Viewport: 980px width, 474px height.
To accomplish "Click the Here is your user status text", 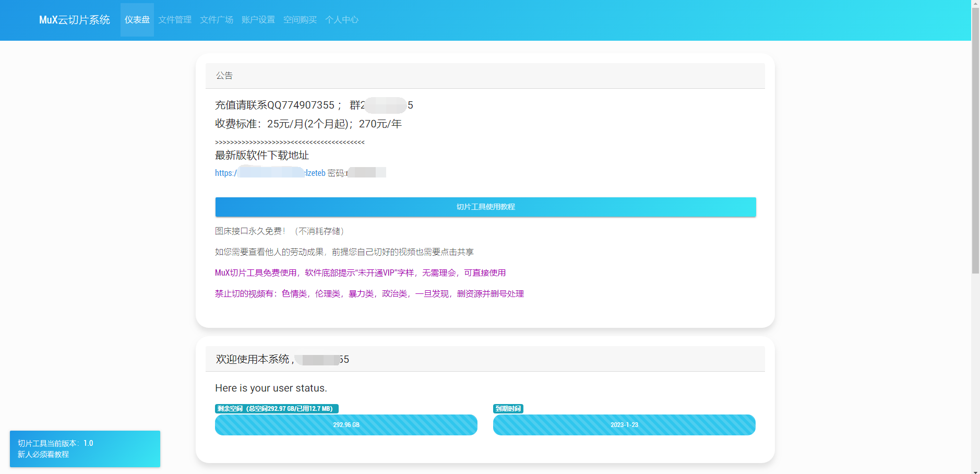I will click(x=271, y=388).
